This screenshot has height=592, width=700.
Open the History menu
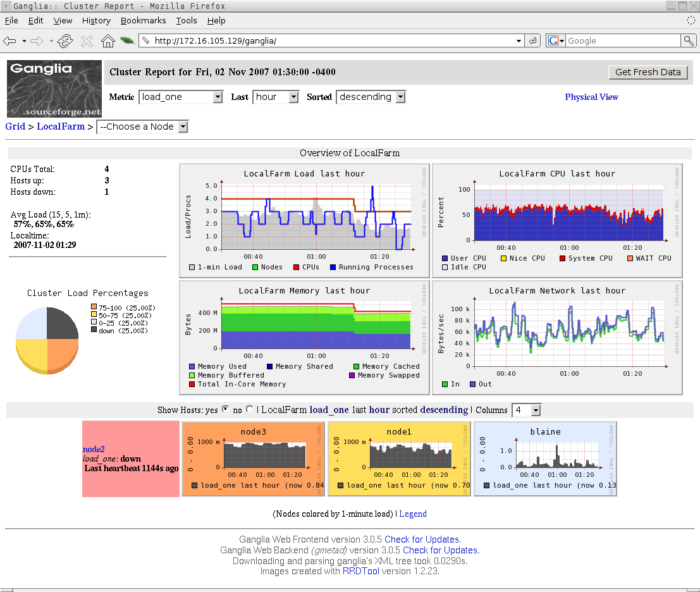click(96, 20)
